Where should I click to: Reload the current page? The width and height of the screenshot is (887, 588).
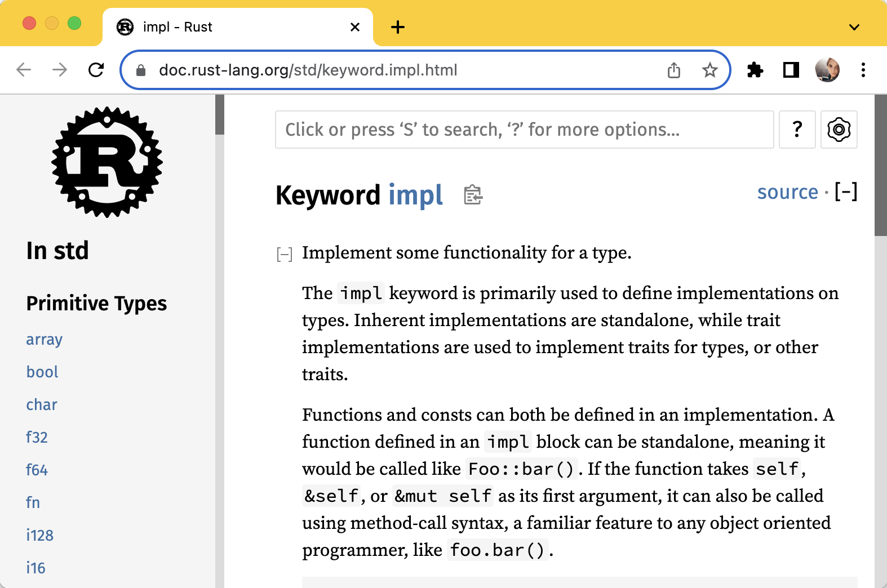tap(96, 70)
